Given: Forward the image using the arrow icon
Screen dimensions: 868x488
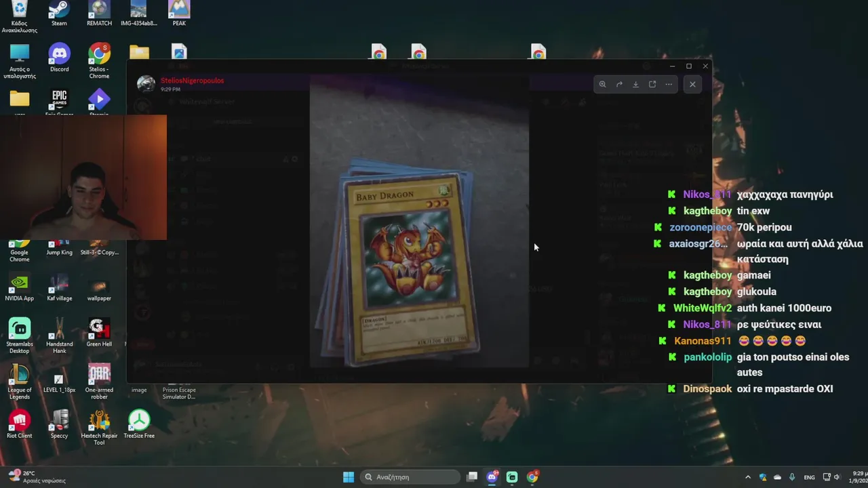Looking at the screenshot, I should point(619,84).
